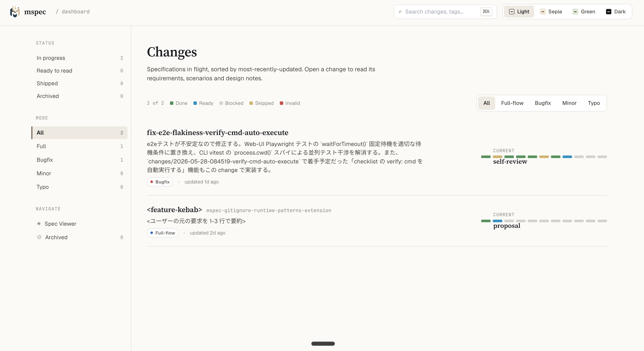The width and height of the screenshot is (644, 351).
Task: Click the Sepia theme swatch icon
Action: pyautogui.click(x=543, y=12)
